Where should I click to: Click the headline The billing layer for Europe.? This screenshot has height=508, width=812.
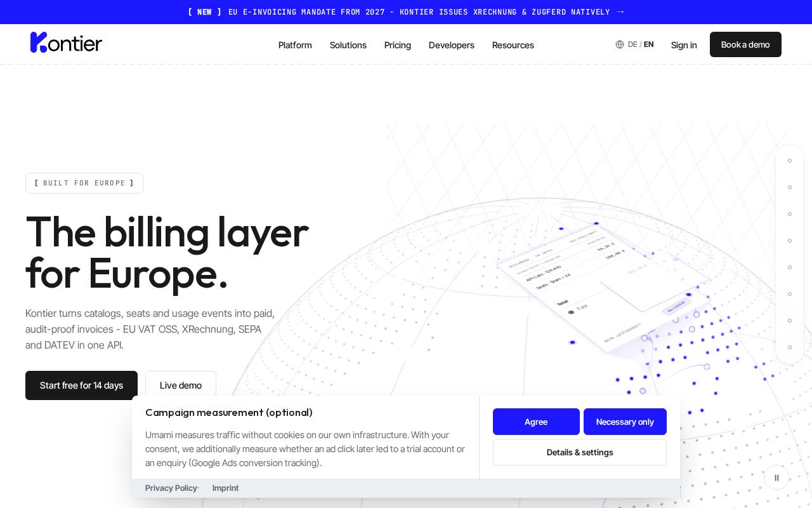coord(167,253)
